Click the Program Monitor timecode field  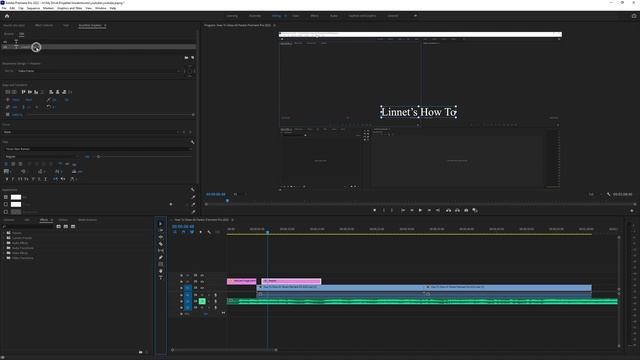click(216, 194)
